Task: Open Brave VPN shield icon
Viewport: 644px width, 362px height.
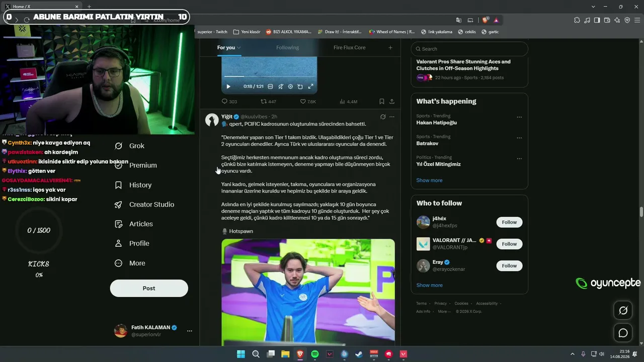Action: tap(627, 20)
